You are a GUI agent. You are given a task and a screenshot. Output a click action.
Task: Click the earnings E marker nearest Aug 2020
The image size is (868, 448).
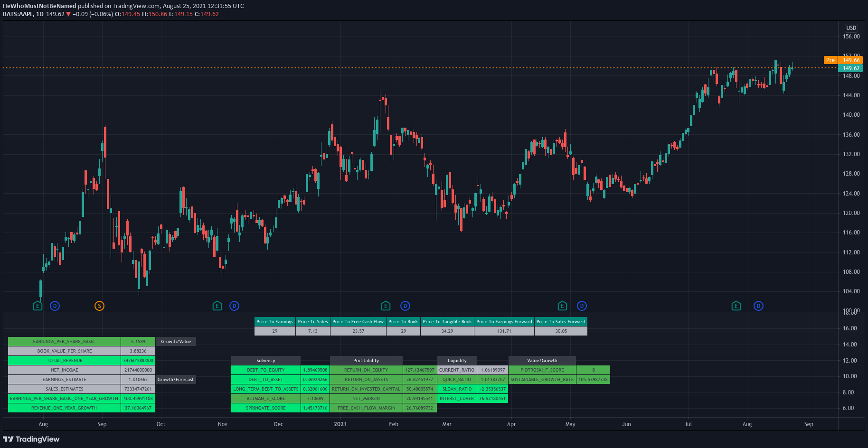tap(38, 306)
